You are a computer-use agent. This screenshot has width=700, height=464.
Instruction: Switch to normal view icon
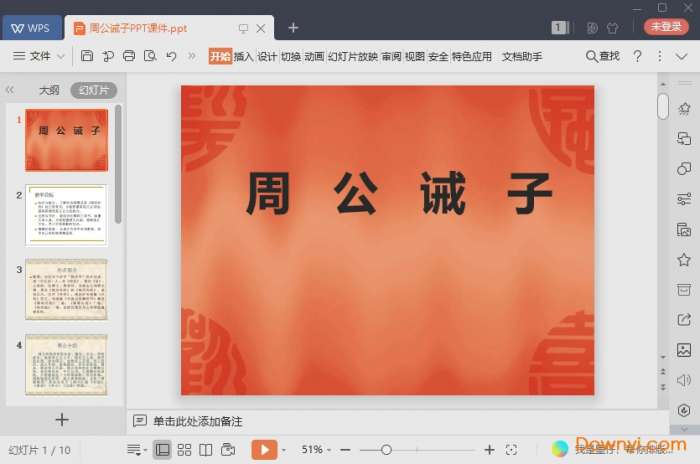point(162,450)
